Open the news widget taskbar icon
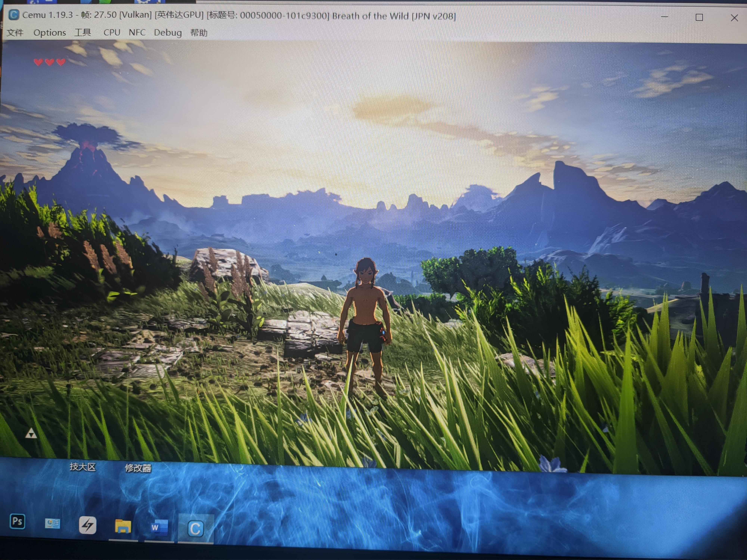 pyautogui.click(x=52, y=523)
